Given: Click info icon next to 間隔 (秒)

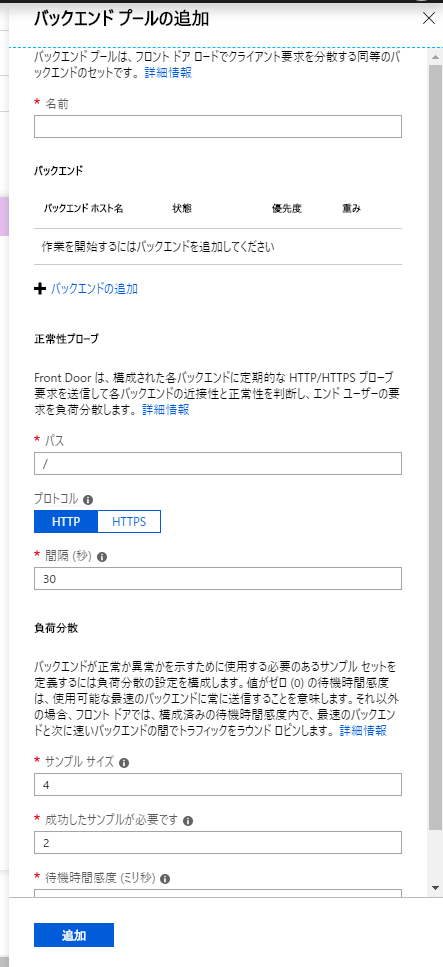Looking at the screenshot, I should click(x=102, y=557).
